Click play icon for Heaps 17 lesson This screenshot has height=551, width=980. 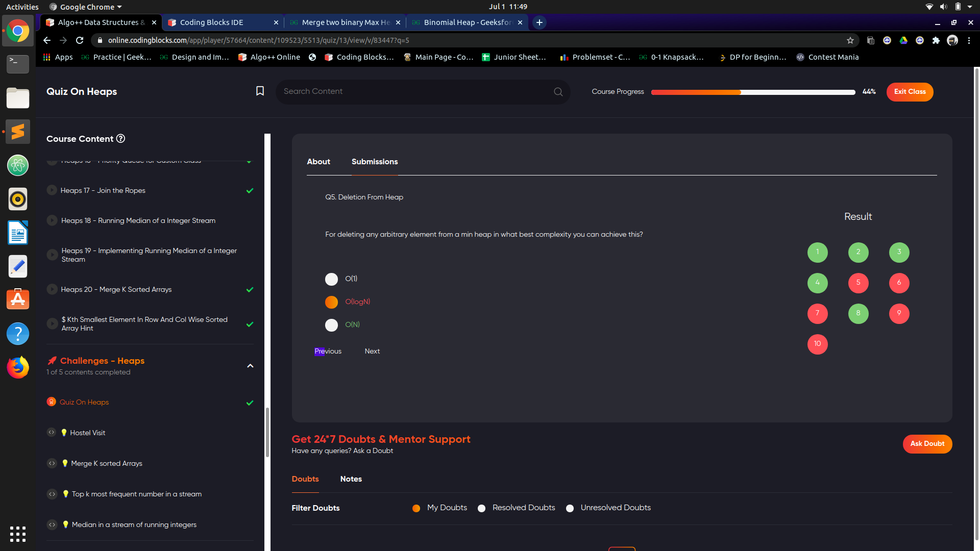[x=52, y=190]
